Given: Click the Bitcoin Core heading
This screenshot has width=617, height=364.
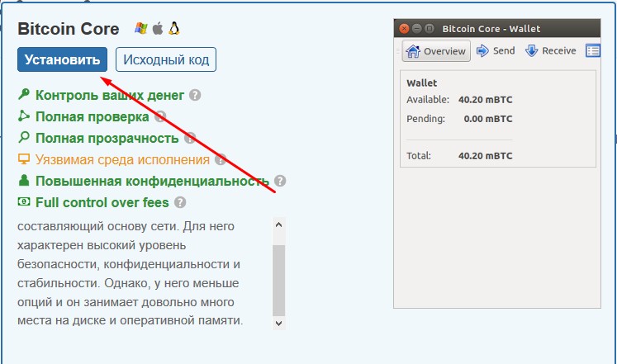Looking at the screenshot, I should pyautogui.click(x=68, y=29).
